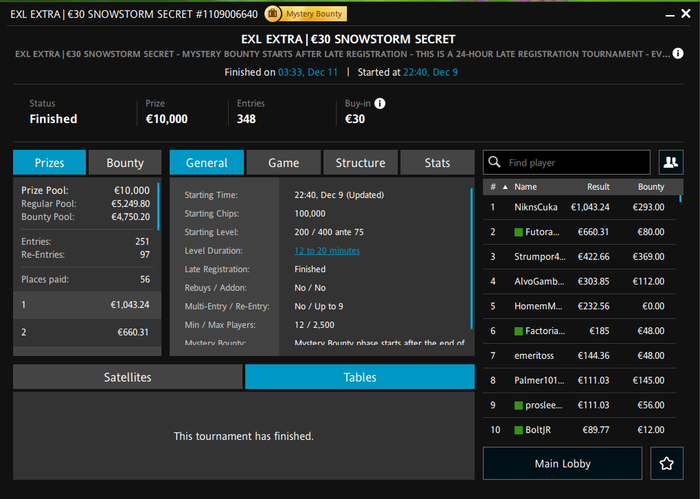Click the Mystery Bounty chest icon
The width and height of the screenshot is (700, 499).
point(272,14)
